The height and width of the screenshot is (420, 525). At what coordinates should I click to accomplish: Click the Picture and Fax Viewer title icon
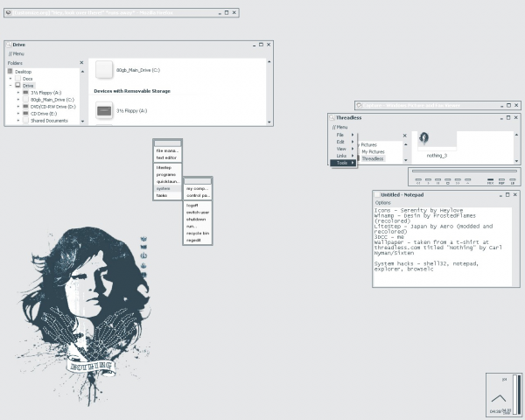click(x=359, y=105)
